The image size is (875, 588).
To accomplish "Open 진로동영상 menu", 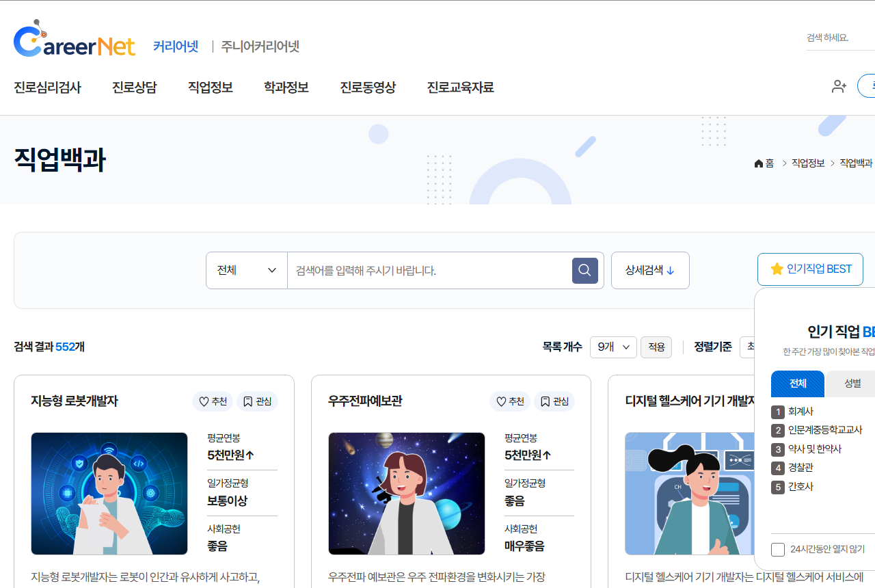I will (x=368, y=88).
